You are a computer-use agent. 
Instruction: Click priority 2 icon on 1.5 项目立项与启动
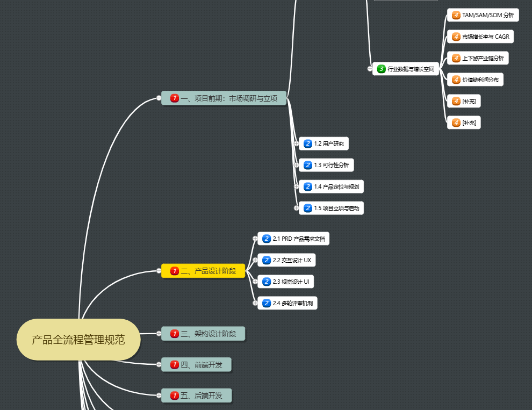[308, 208]
